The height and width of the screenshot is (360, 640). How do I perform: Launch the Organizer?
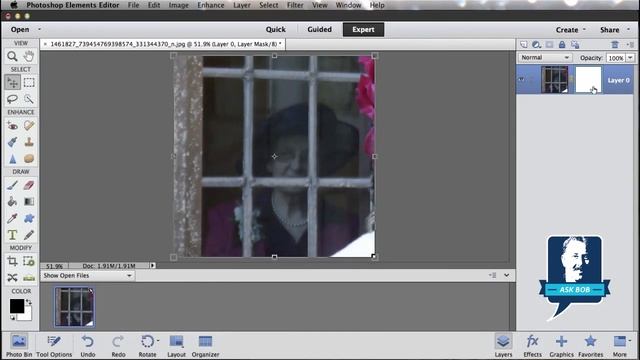pyautogui.click(x=205, y=346)
